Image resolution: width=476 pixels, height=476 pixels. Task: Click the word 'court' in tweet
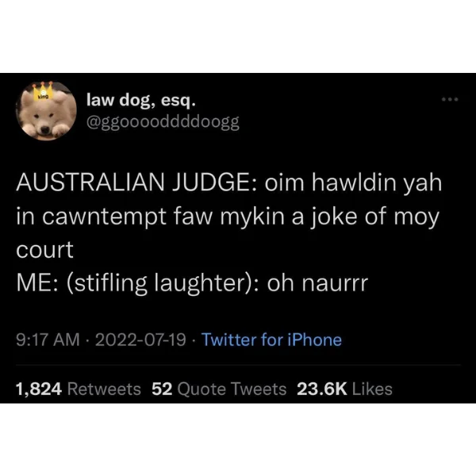click(44, 250)
